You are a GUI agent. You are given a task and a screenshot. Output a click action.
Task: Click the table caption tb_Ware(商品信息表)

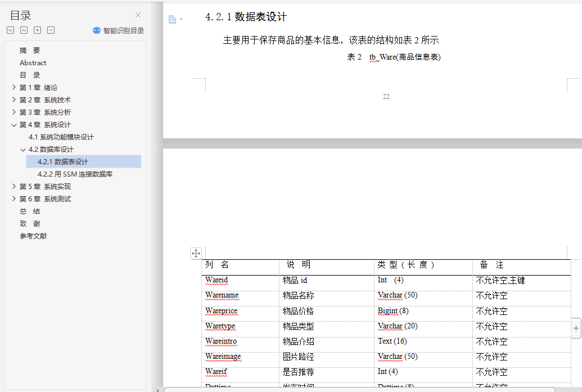[404, 57]
